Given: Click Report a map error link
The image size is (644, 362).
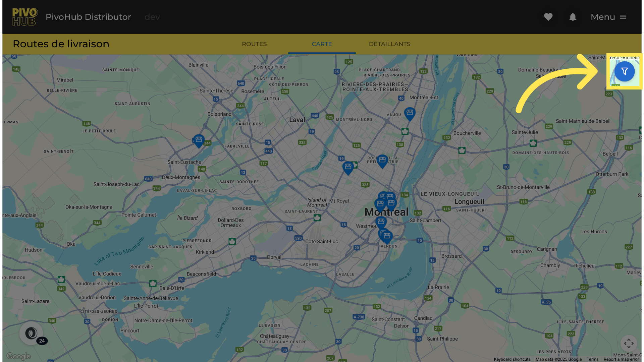Looking at the screenshot, I should [621, 359].
